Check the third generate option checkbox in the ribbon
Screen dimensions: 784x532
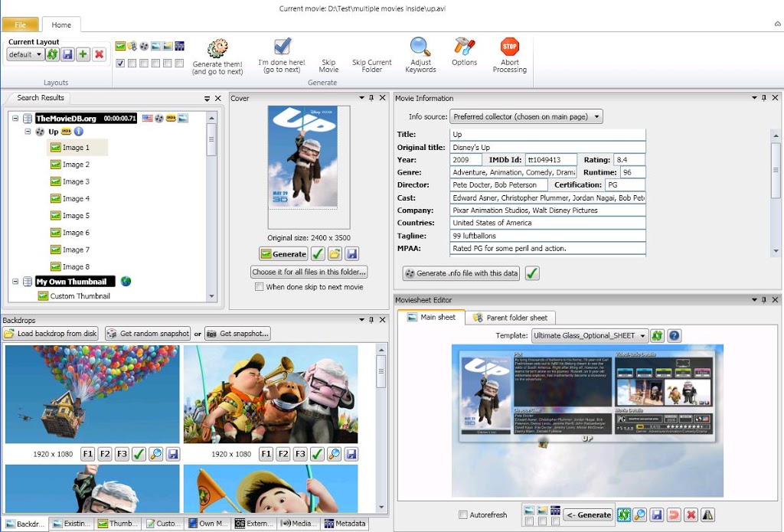pyautogui.click(x=143, y=63)
